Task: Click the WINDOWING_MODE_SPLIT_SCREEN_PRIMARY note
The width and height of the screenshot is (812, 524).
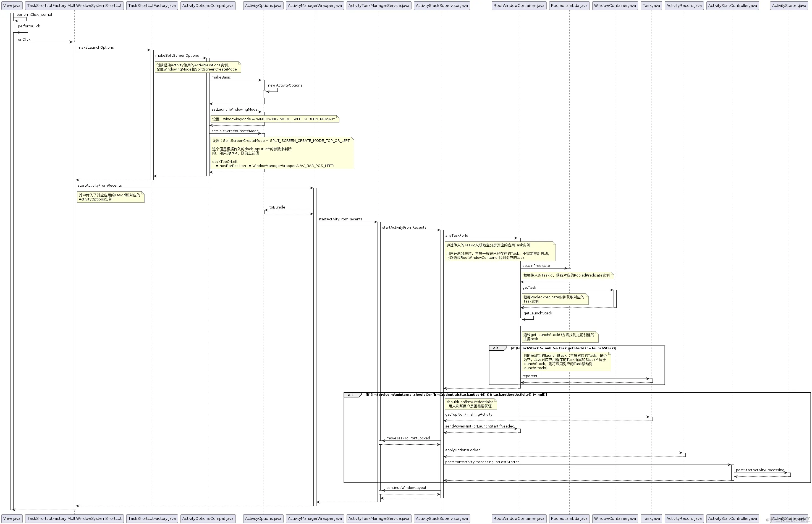Action: tap(275, 119)
